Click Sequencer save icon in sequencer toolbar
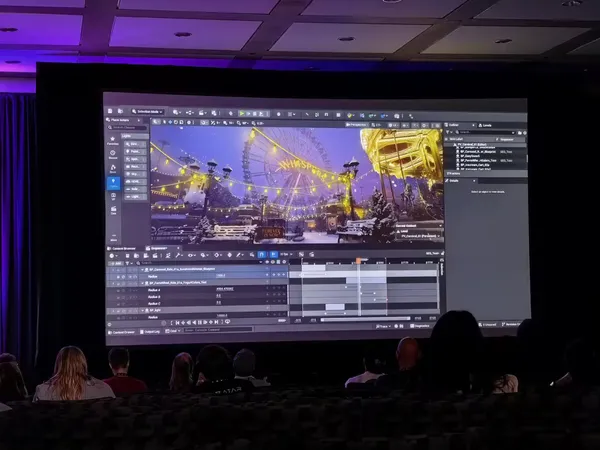 click(127, 256)
